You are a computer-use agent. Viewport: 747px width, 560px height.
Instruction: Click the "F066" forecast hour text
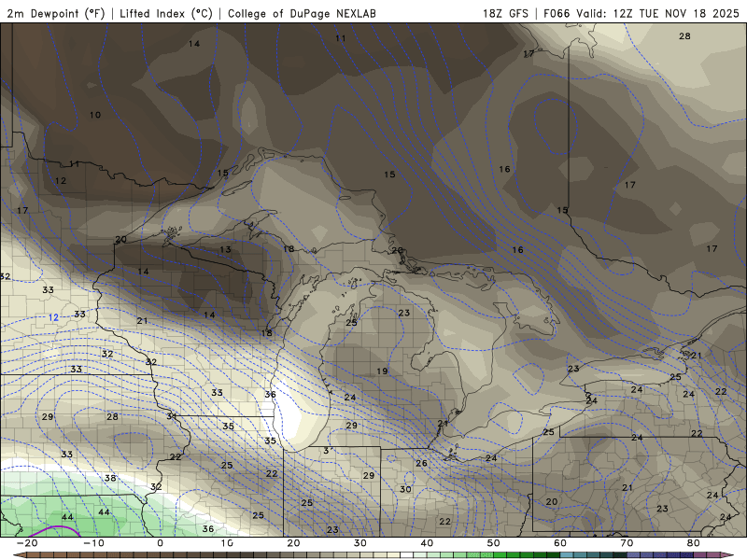click(557, 13)
